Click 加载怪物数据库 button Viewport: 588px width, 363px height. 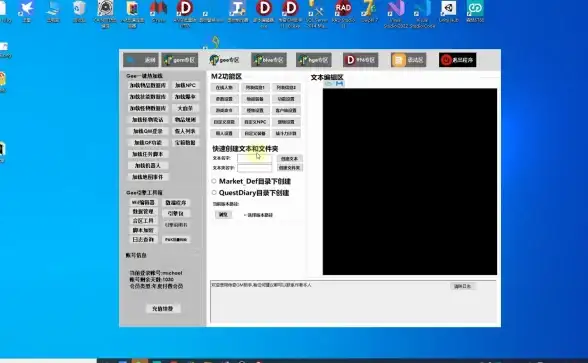click(148, 108)
